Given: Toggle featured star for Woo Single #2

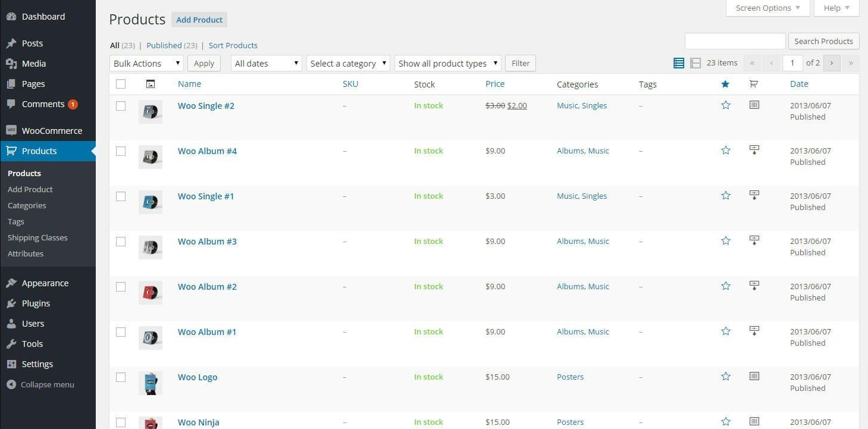Looking at the screenshot, I should click(725, 105).
